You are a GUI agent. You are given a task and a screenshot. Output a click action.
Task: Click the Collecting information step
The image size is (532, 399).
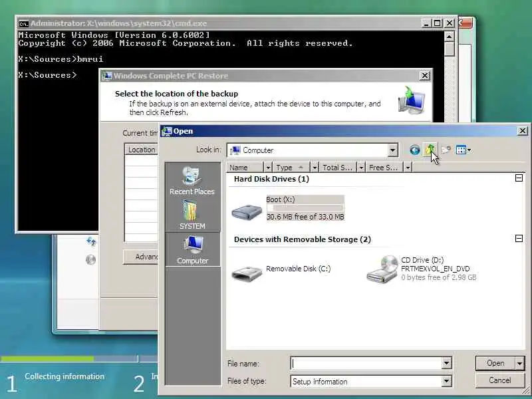coord(65,376)
